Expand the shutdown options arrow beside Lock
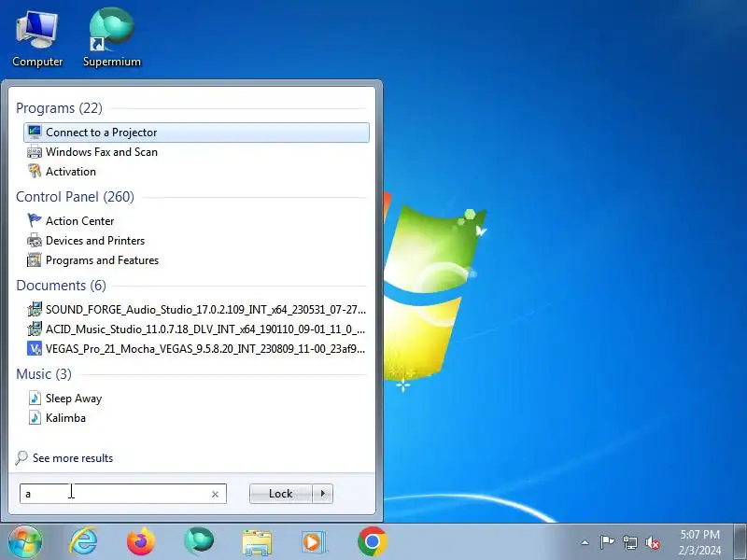 [322, 494]
